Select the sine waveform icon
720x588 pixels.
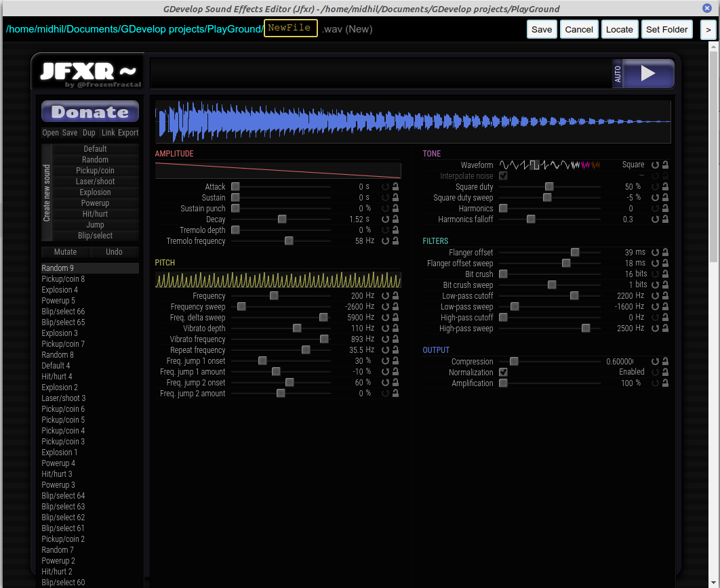click(505, 165)
